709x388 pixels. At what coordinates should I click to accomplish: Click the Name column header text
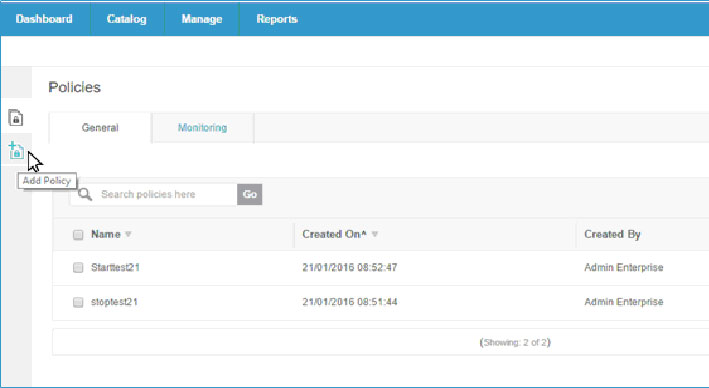pyautogui.click(x=106, y=234)
